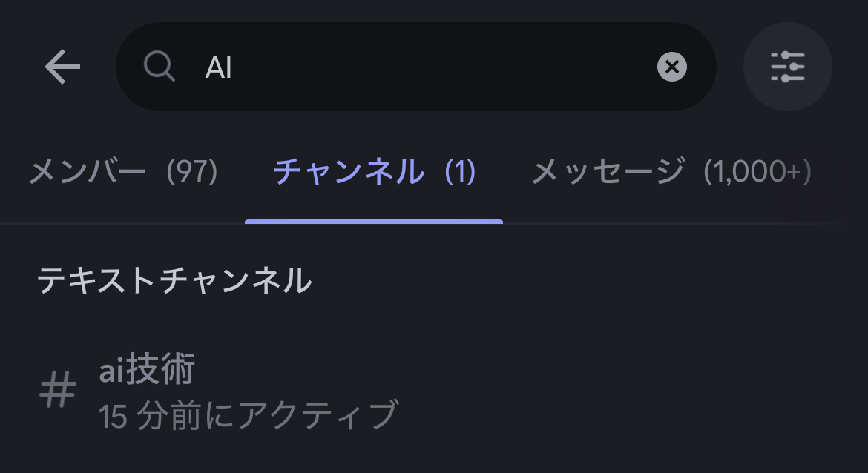
Task: Click the AI query text in search bar
Action: pos(219,68)
